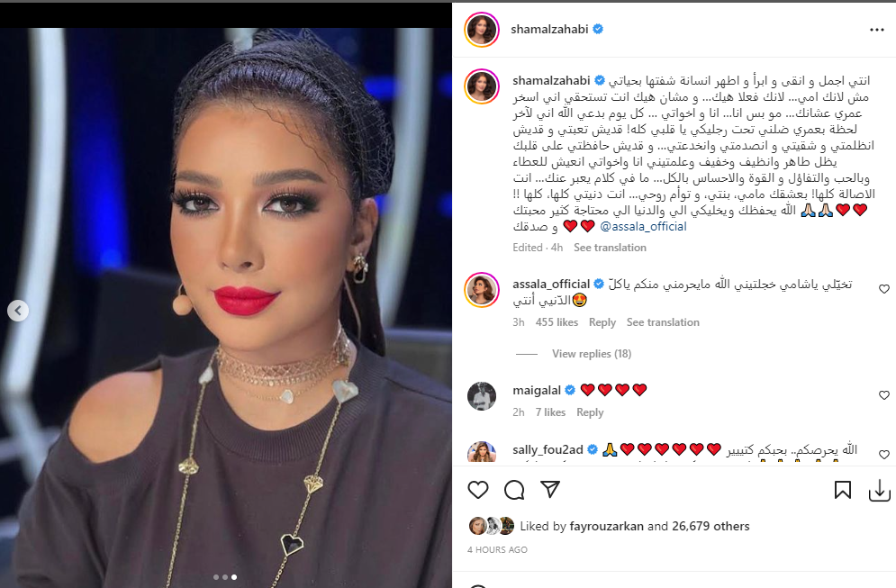
Task: Like the post with the heart icon
Action: tap(477, 490)
